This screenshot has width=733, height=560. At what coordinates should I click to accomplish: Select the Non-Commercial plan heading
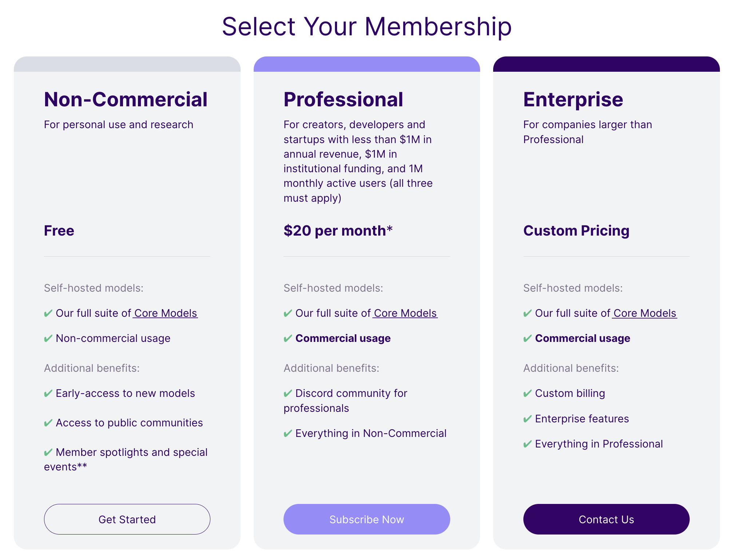(126, 99)
